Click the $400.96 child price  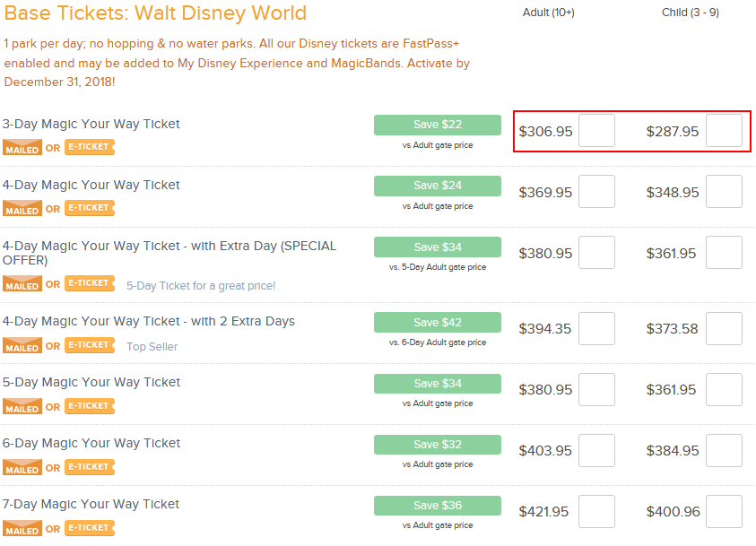(x=673, y=512)
